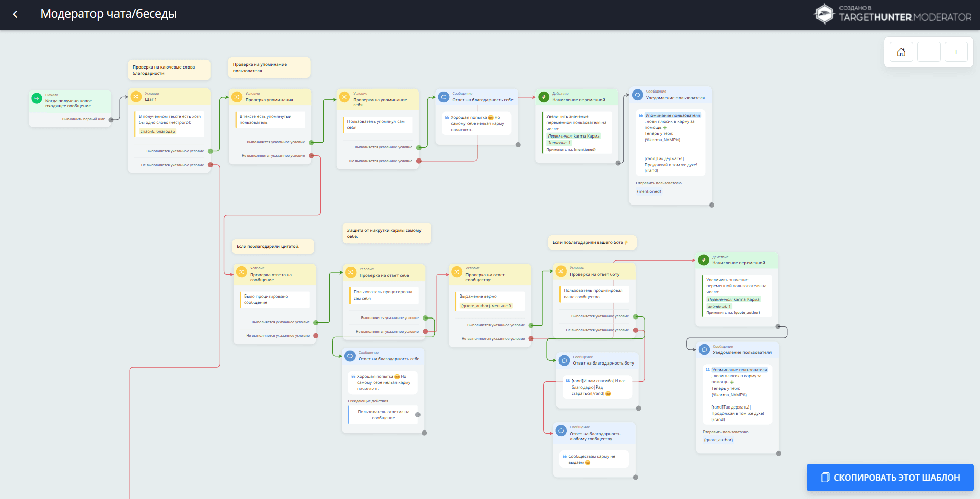980x499 pixels.
Task: Click condition icon of Проверка на ответ сообществу
Action: 457,272
